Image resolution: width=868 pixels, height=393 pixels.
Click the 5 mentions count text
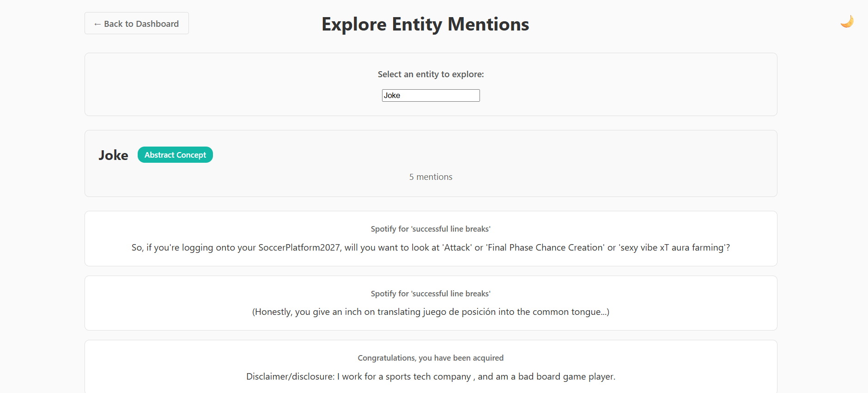coord(431,177)
